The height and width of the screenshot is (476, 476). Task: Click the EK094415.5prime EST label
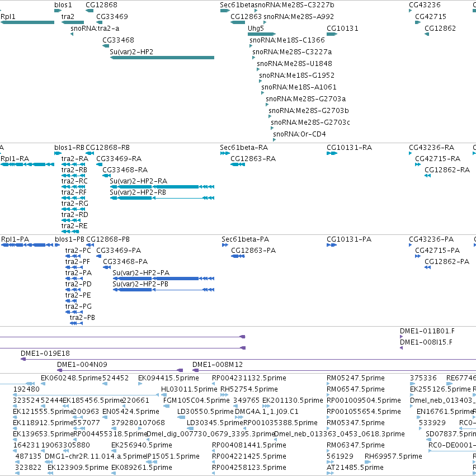(x=168, y=378)
